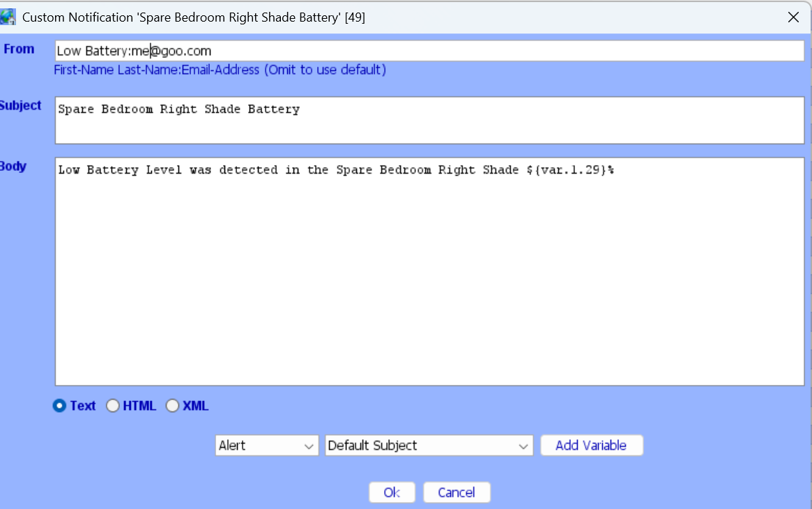
Task: Click the Subject label
Action: (x=20, y=105)
